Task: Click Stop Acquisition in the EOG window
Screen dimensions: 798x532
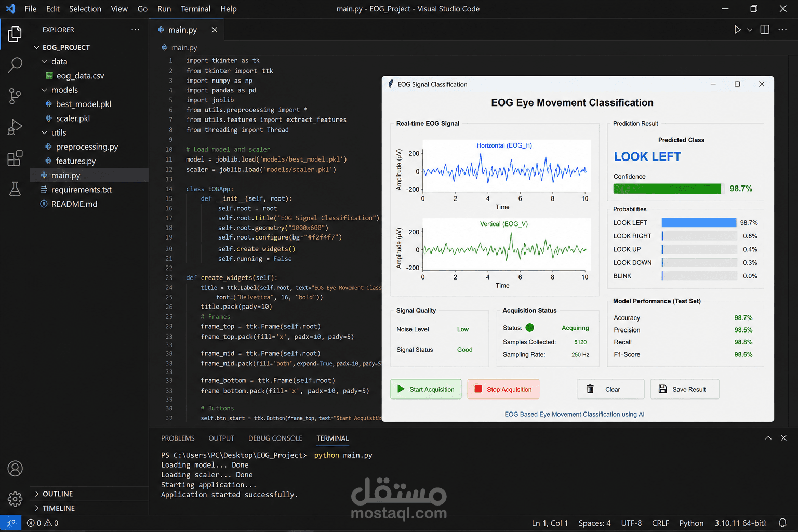Action: click(503, 389)
